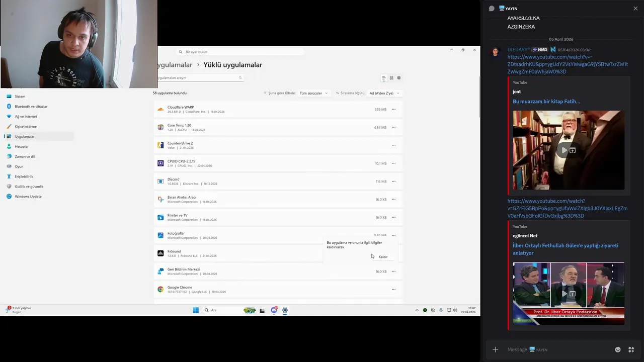Viewport: 644px width, 362px height.
Task: Click the Geri Bildirim Merkezi icon
Action: tap(160, 271)
